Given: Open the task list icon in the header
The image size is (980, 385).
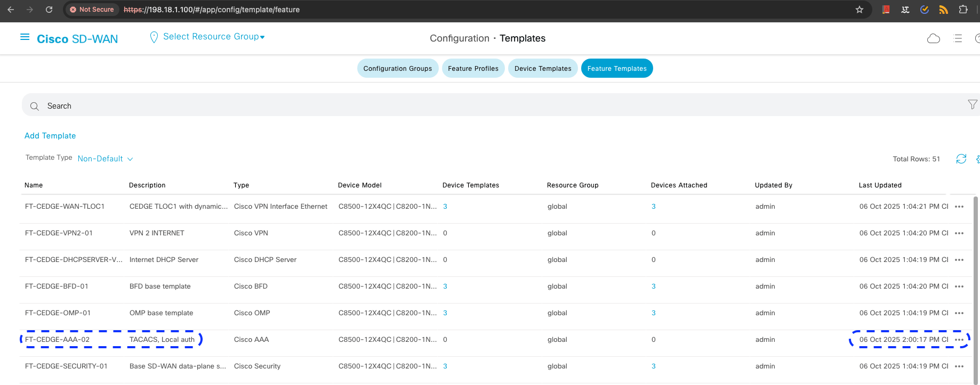Looking at the screenshot, I should point(958,38).
